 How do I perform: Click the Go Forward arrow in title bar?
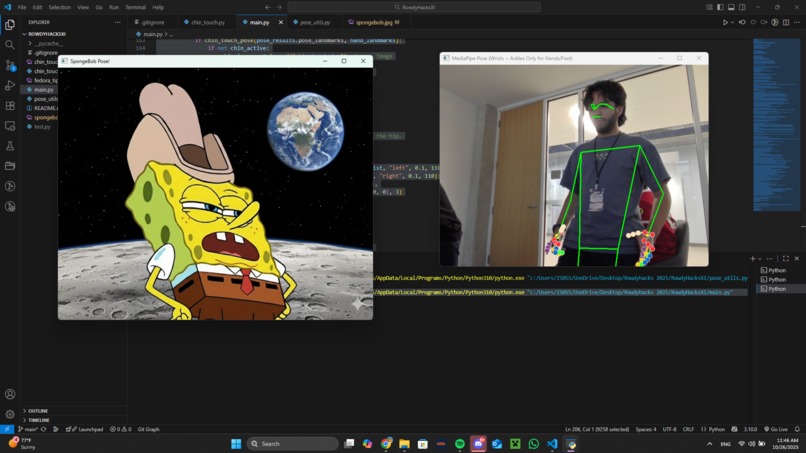279,7
